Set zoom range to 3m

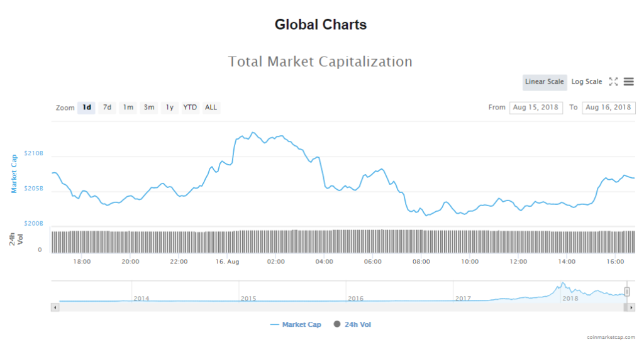point(149,107)
